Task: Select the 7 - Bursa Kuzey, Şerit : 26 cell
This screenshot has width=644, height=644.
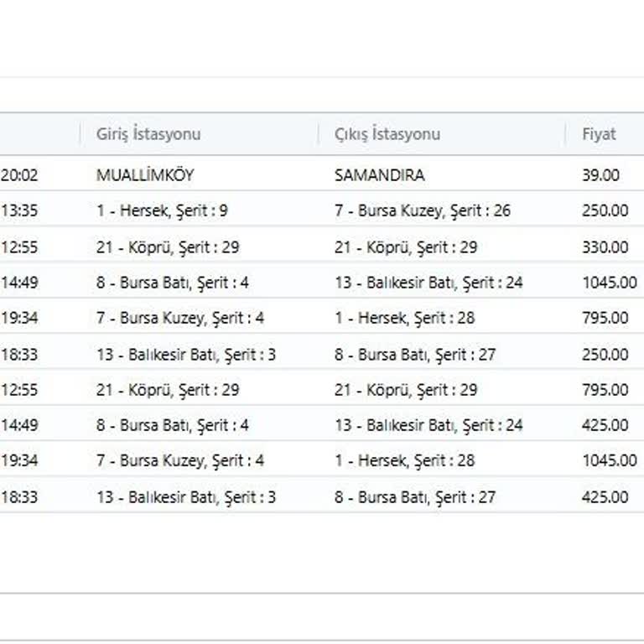Action: [x=422, y=211]
